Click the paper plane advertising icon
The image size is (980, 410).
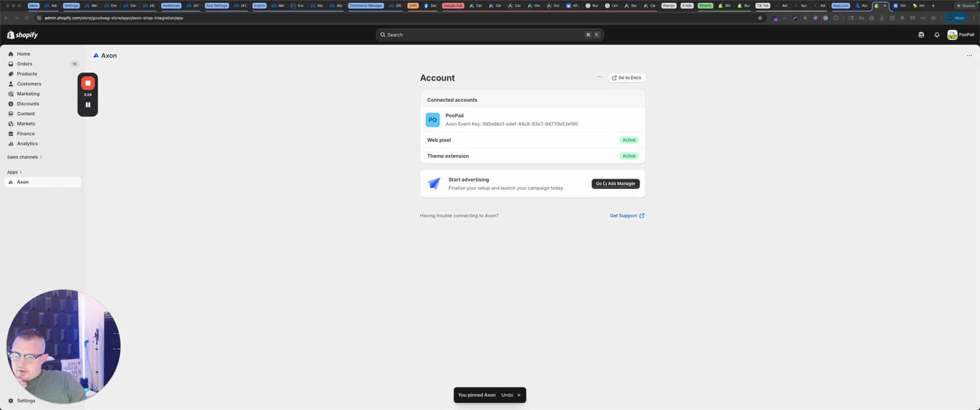(x=434, y=184)
